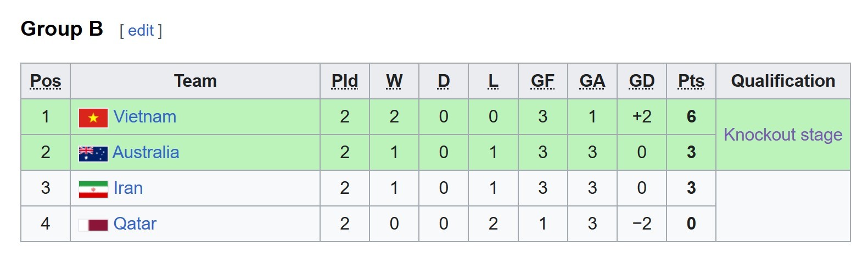Image resolution: width=868 pixels, height=257 pixels.
Task: Click the Iran flag icon
Action: pos(93,189)
